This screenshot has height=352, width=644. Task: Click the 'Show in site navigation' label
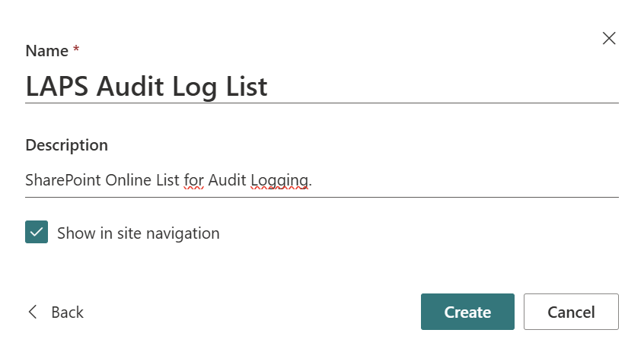[x=138, y=233]
